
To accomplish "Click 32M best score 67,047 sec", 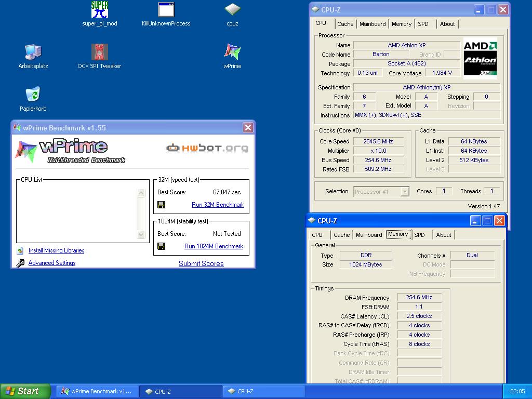I will pos(227,192).
